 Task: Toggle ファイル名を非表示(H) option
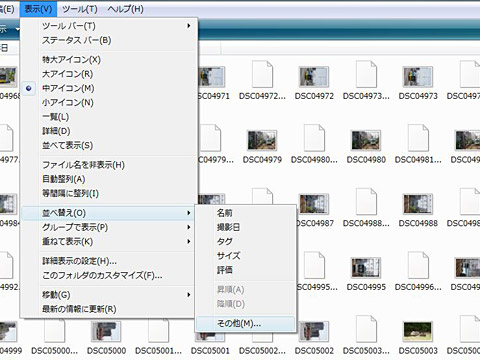click(x=109, y=165)
